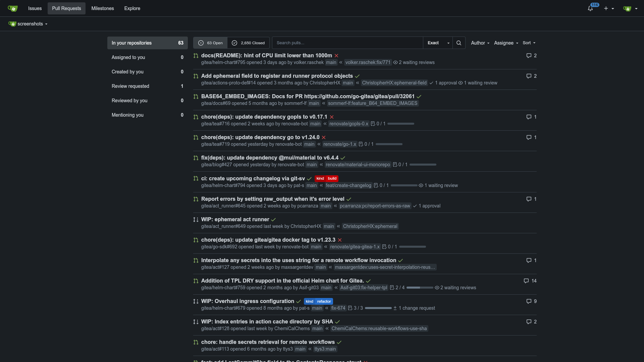
Task: Click the closed pull requests icon
Action: click(235, 43)
